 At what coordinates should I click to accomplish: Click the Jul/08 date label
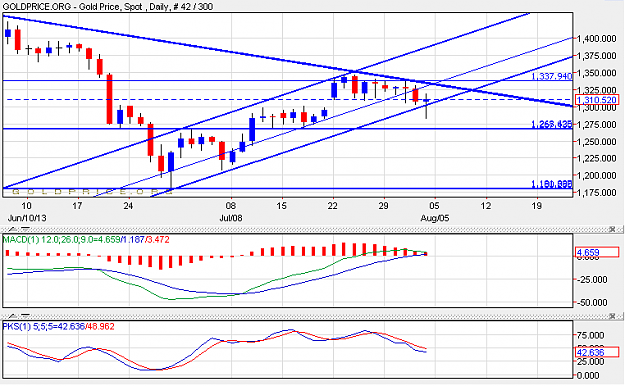[231, 218]
